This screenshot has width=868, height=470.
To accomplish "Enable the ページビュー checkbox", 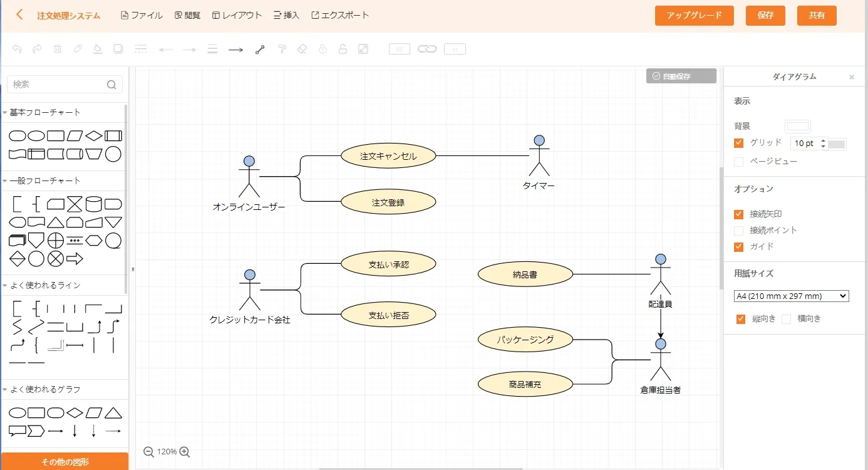I will pyautogui.click(x=739, y=162).
